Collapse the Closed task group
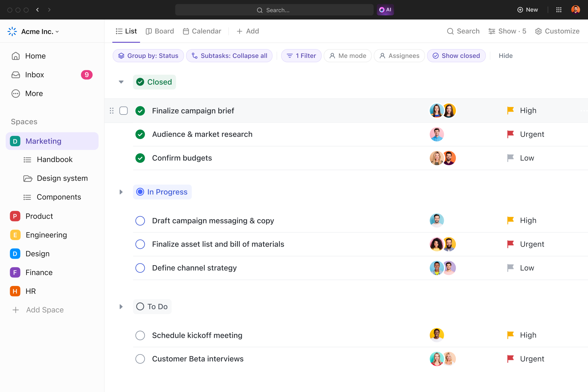The width and height of the screenshot is (588, 392). point(121,82)
